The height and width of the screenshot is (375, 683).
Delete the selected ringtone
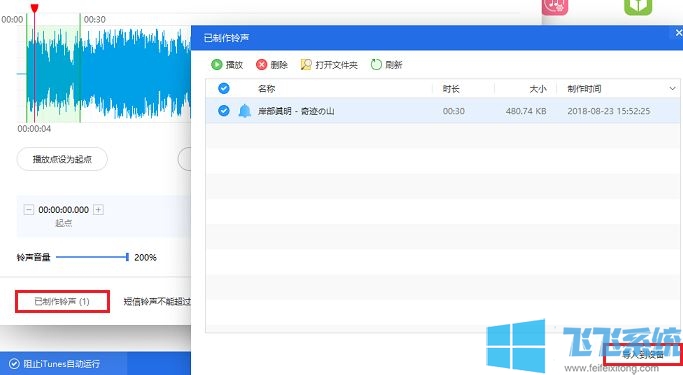272,65
